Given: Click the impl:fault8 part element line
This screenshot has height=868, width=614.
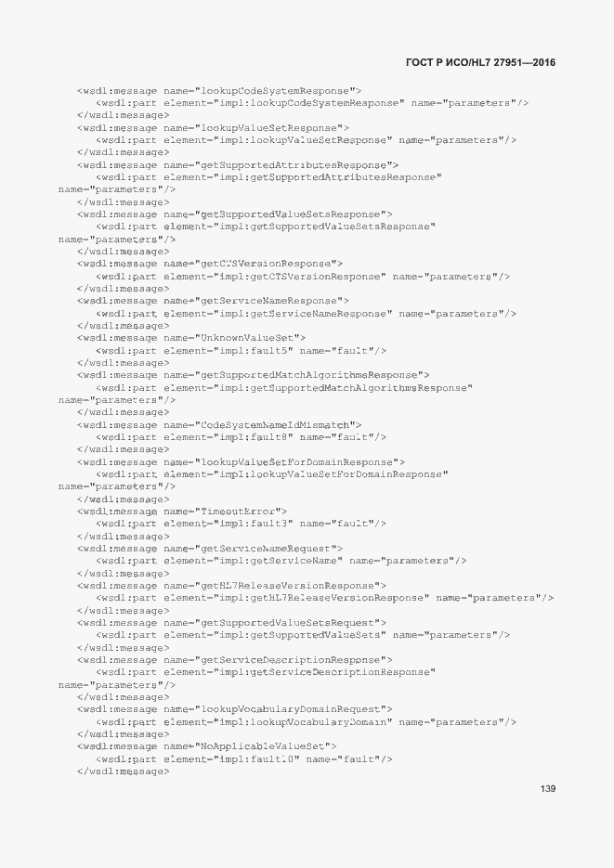Looking at the screenshot, I should click(241, 437).
